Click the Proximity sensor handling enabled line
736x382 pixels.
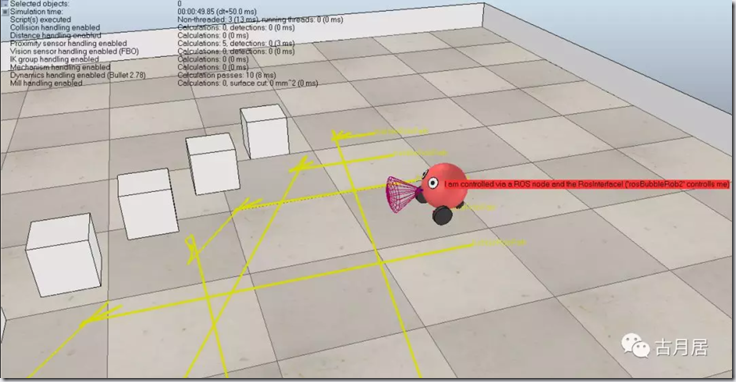coord(69,43)
